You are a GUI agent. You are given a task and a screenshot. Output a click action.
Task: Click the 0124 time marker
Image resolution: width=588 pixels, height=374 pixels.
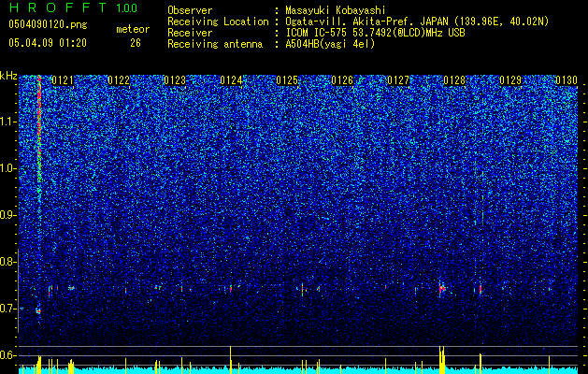pyautogui.click(x=231, y=80)
